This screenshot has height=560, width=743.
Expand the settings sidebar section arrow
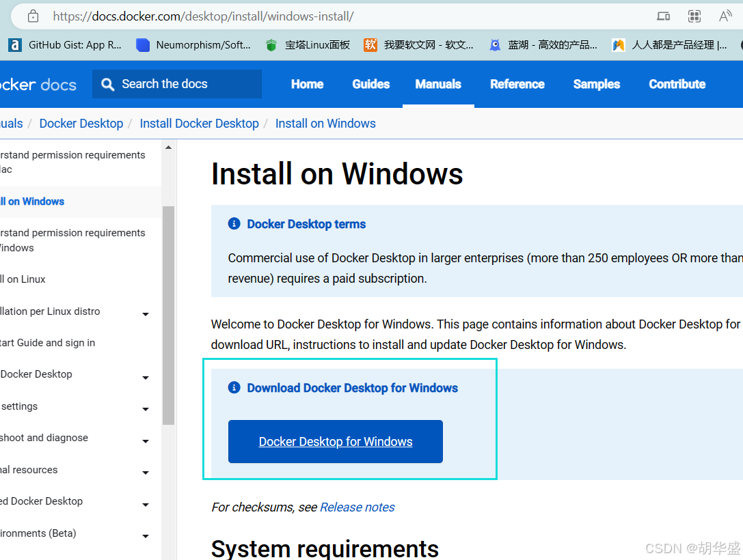point(146,409)
